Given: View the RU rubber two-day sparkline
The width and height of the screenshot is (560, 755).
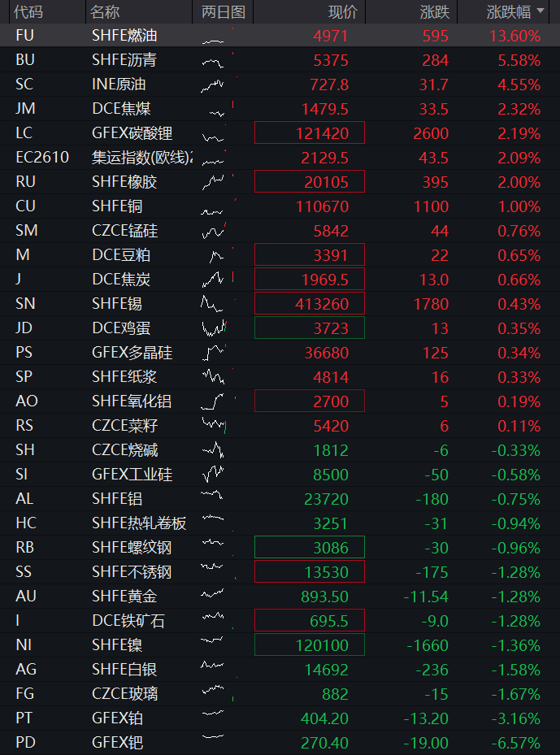Looking at the screenshot, I should pyautogui.click(x=218, y=182).
